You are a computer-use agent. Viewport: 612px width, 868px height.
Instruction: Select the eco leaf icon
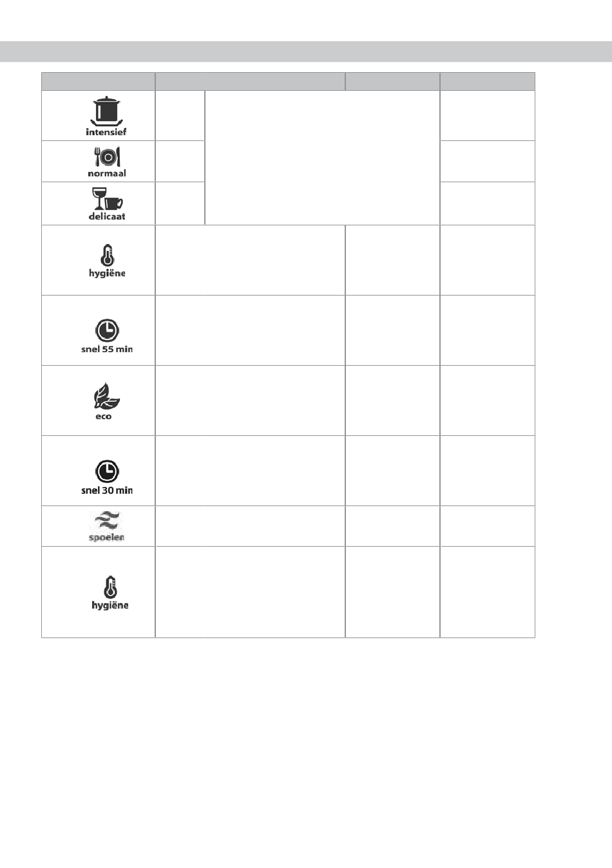coord(106,397)
